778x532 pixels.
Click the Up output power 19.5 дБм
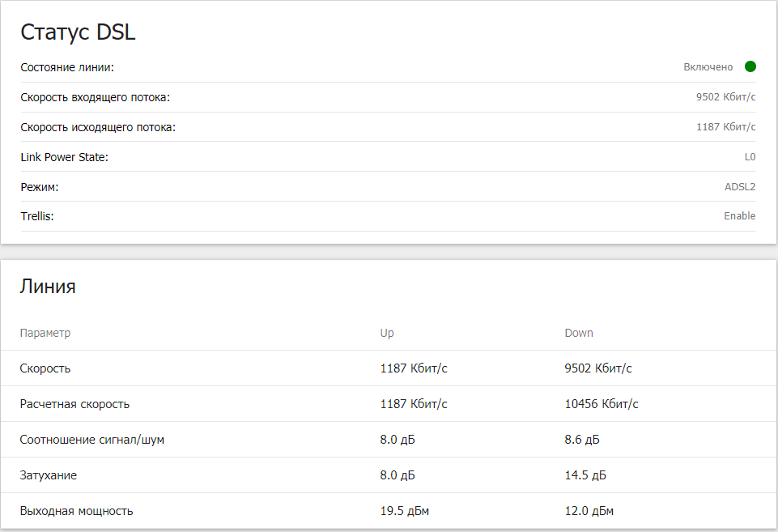(405, 511)
